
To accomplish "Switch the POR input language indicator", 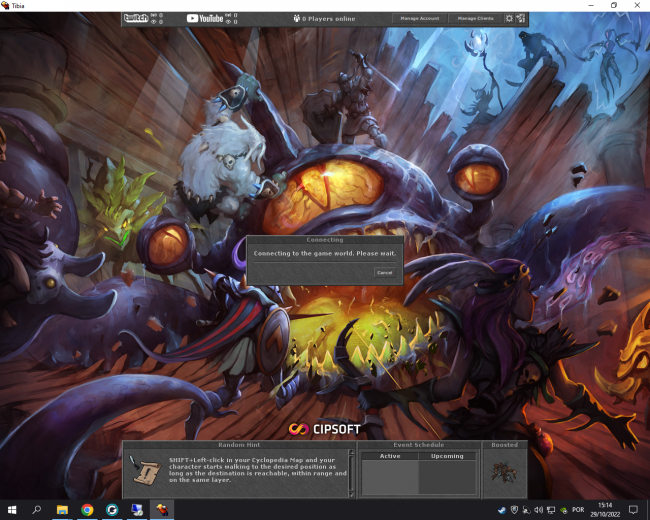I will click(578, 510).
